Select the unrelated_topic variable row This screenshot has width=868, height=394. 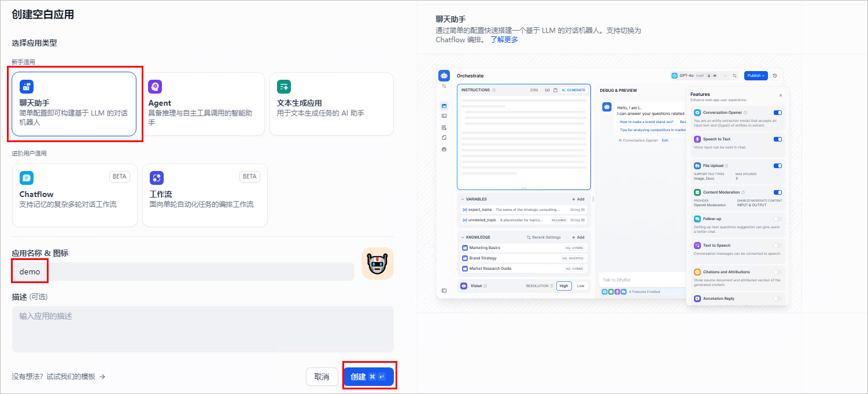tap(524, 220)
